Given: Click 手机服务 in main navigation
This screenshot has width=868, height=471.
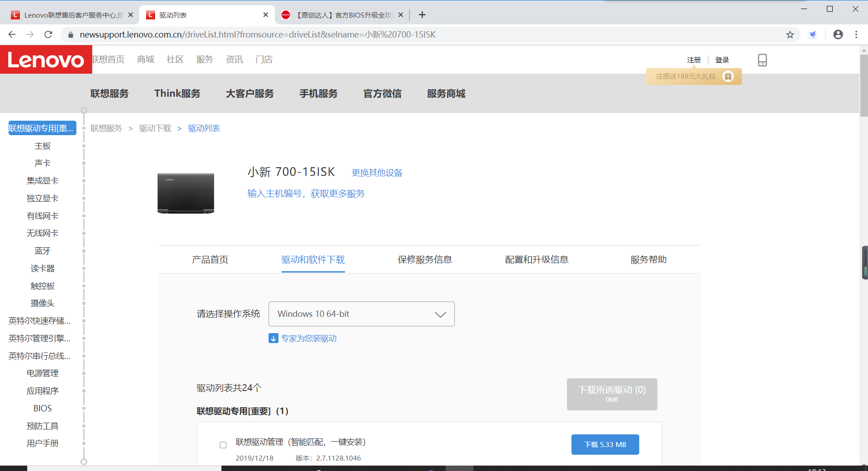Looking at the screenshot, I should pos(319,94).
